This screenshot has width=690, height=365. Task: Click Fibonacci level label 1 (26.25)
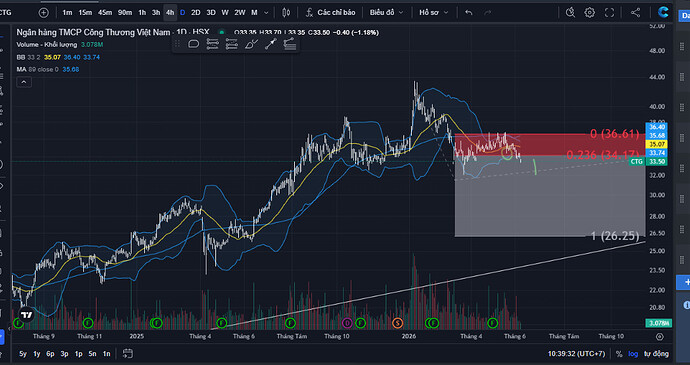pyautogui.click(x=615, y=236)
